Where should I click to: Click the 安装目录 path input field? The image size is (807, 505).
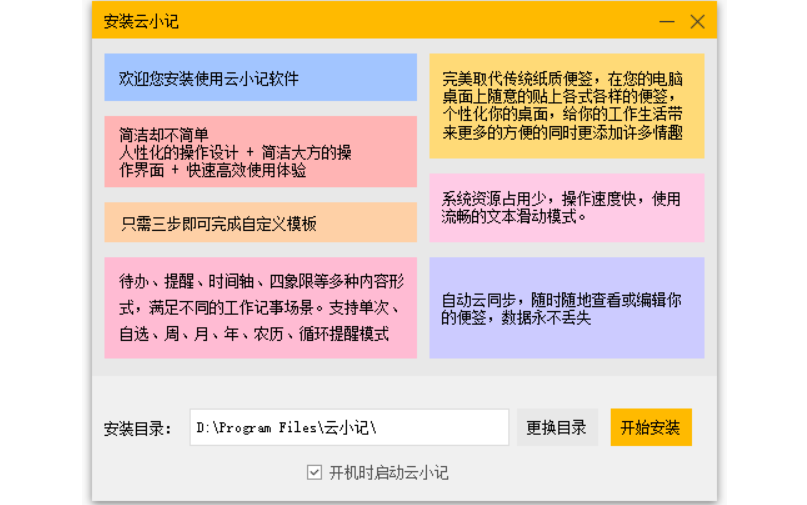tap(349, 427)
